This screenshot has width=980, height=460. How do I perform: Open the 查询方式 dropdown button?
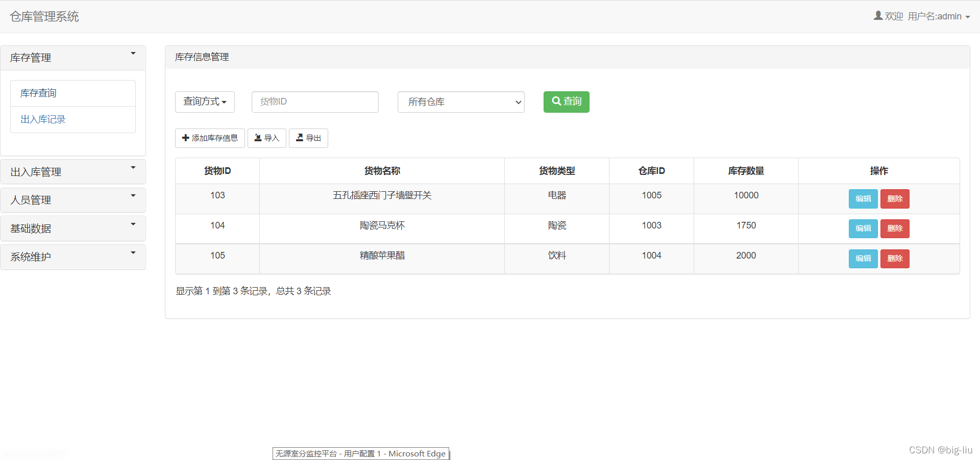click(205, 101)
